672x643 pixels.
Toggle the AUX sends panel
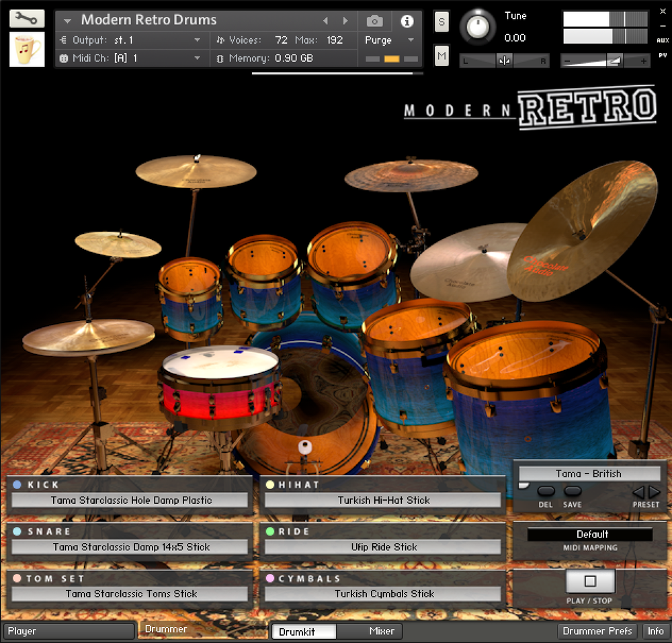tap(663, 40)
